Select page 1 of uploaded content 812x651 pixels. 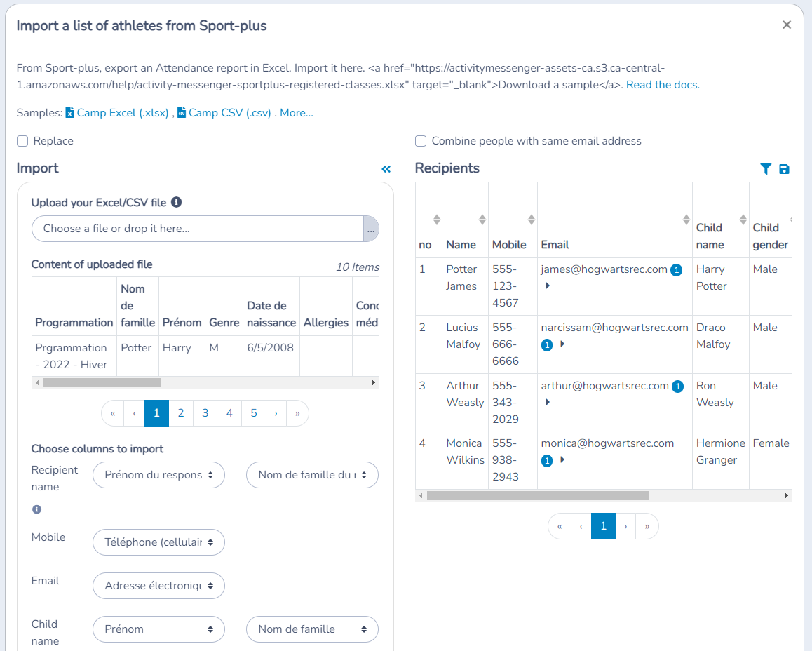156,413
